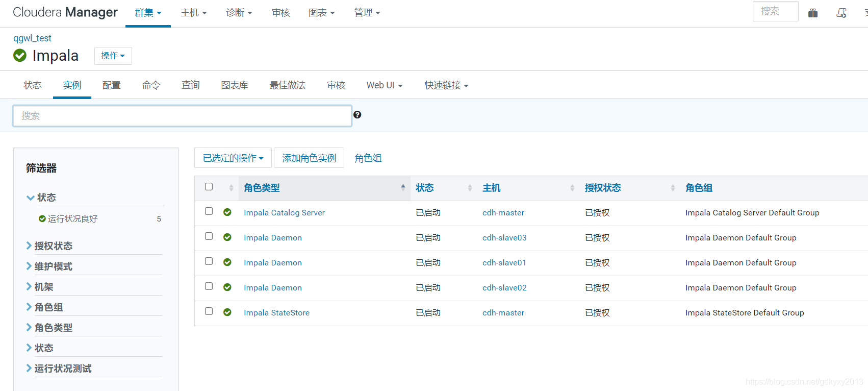Check the Impala StateStore row checkbox
This screenshot has width=868, height=391.
(x=209, y=311)
